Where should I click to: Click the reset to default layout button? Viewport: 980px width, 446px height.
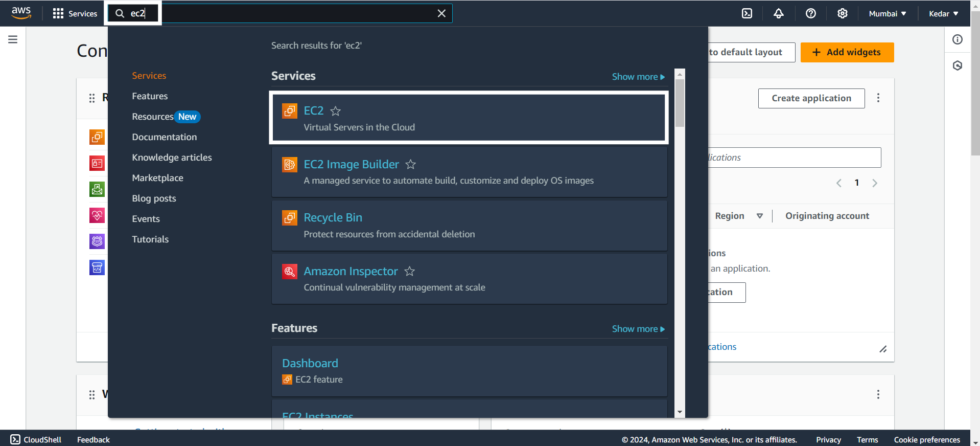(x=751, y=52)
